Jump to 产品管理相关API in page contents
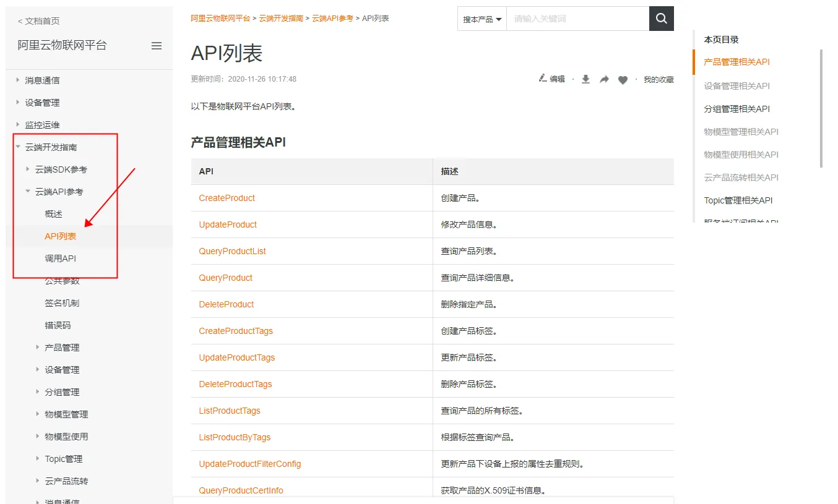 (737, 62)
